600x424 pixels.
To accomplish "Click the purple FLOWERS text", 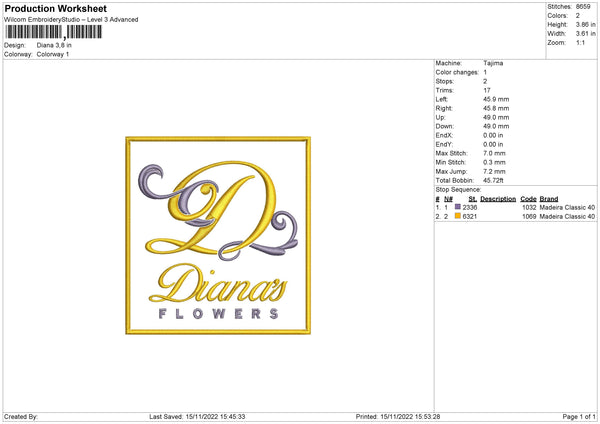I will coord(218,314).
